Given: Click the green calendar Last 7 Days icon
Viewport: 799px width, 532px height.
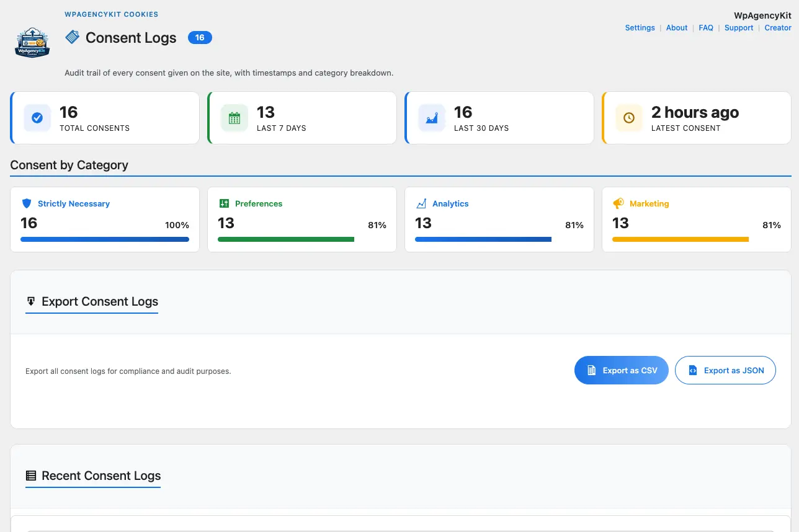Looking at the screenshot, I should click(234, 118).
